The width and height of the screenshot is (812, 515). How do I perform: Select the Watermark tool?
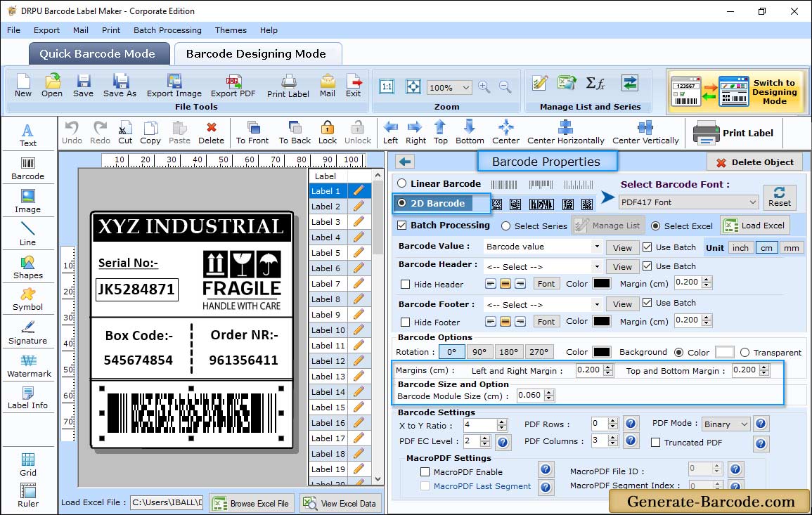coord(29,366)
